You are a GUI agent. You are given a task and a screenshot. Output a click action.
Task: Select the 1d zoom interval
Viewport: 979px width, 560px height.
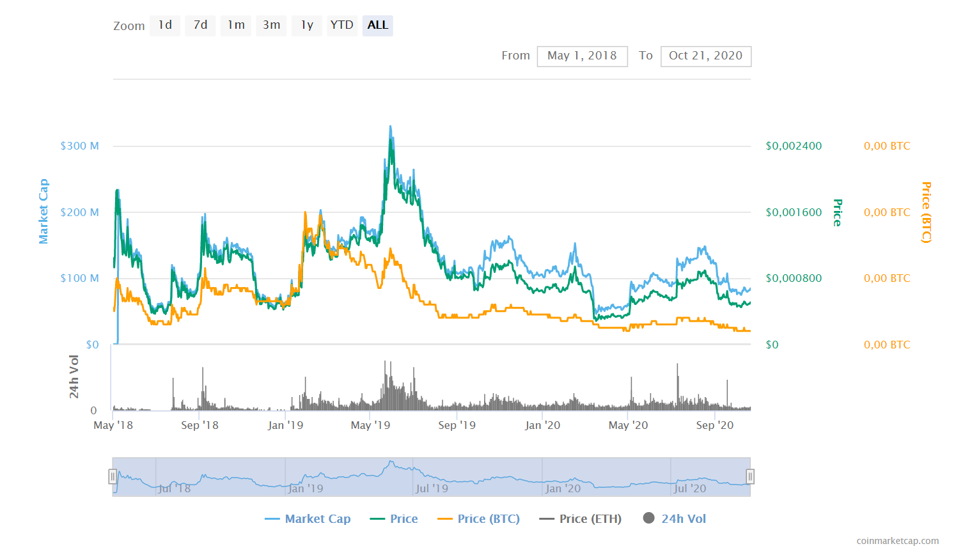pos(164,25)
